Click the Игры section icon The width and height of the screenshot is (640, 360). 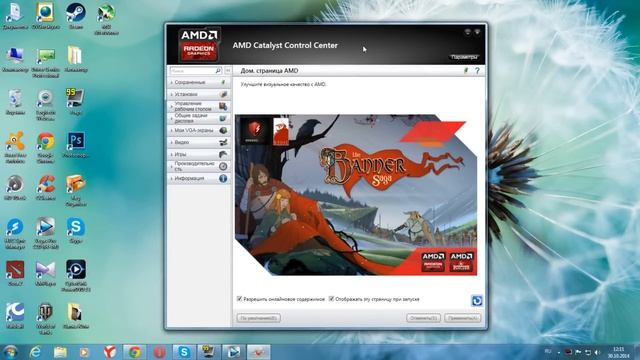coord(223,154)
